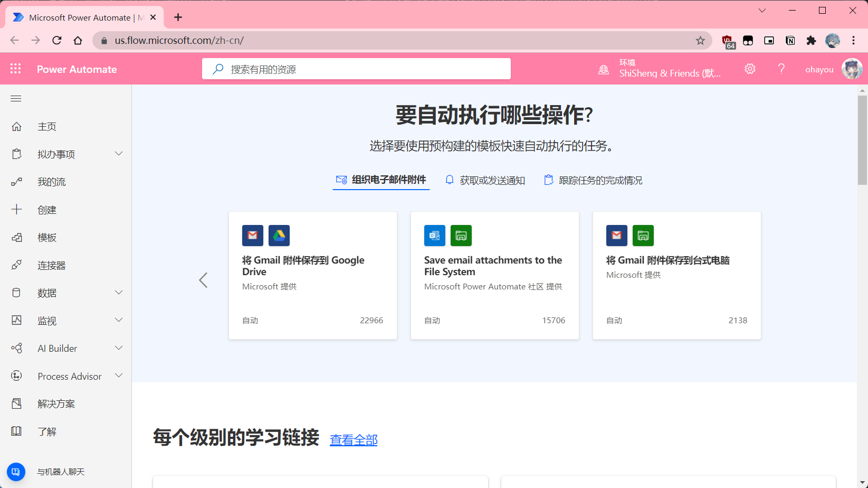Click File System icon on third card
The height and width of the screenshot is (488, 868).
[643, 236]
